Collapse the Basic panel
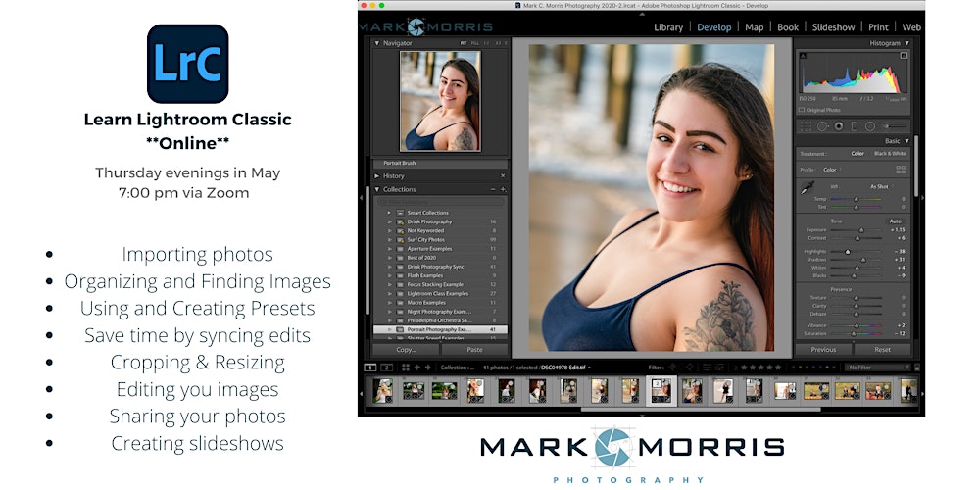The image size is (980, 490). pyautogui.click(x=906, y=141)
